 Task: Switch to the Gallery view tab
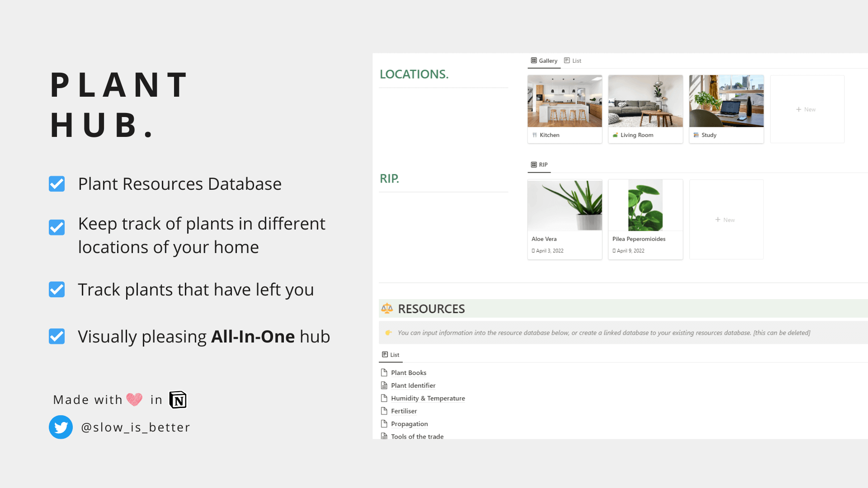tap(544, 61)
